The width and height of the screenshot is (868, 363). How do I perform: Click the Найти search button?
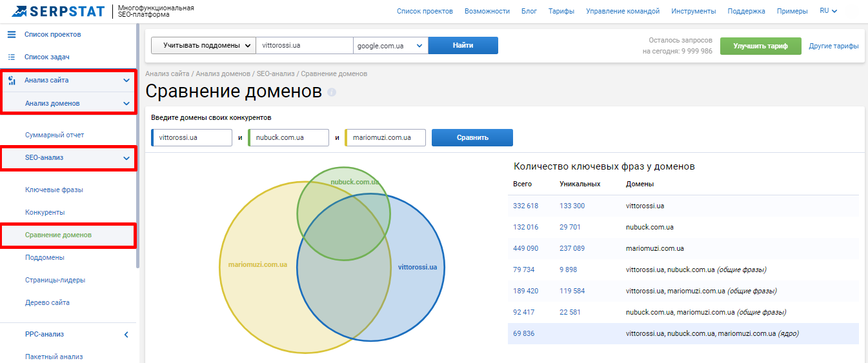click(x=463, y=46)
